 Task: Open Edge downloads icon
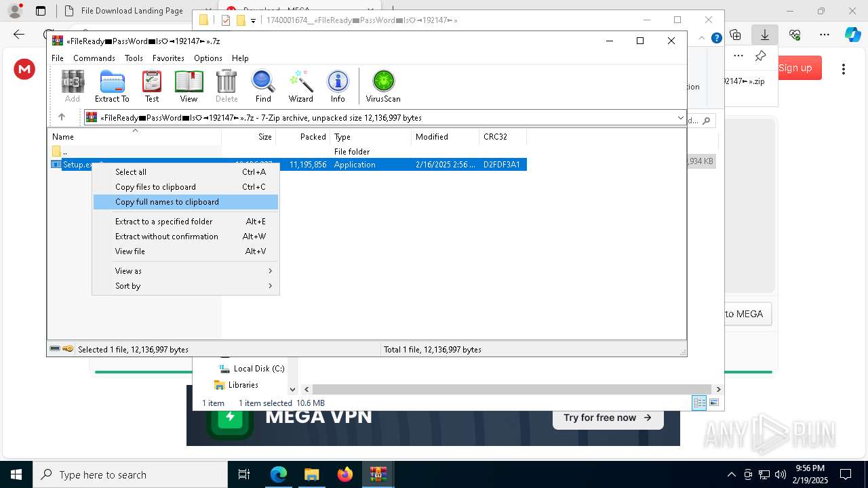coord(765,35)
